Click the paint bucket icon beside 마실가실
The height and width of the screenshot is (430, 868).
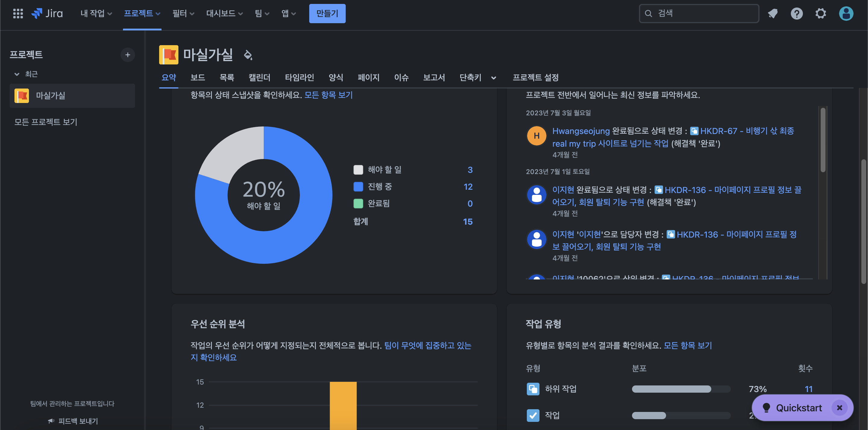pos(248,55)
